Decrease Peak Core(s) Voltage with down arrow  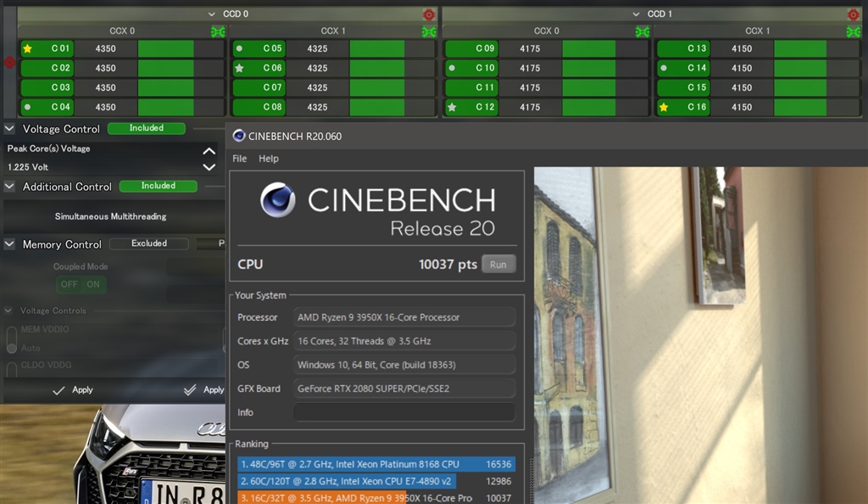[x=209, y=166]
